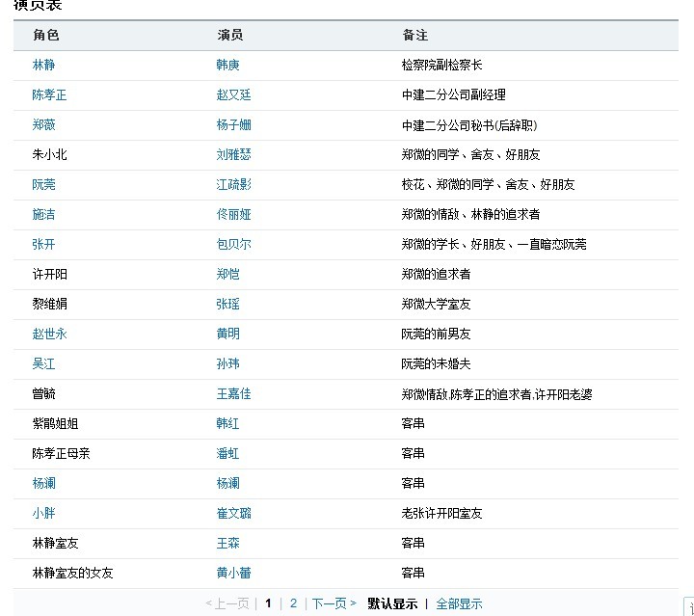Select 默认显示 default display option

coord(392,603)
